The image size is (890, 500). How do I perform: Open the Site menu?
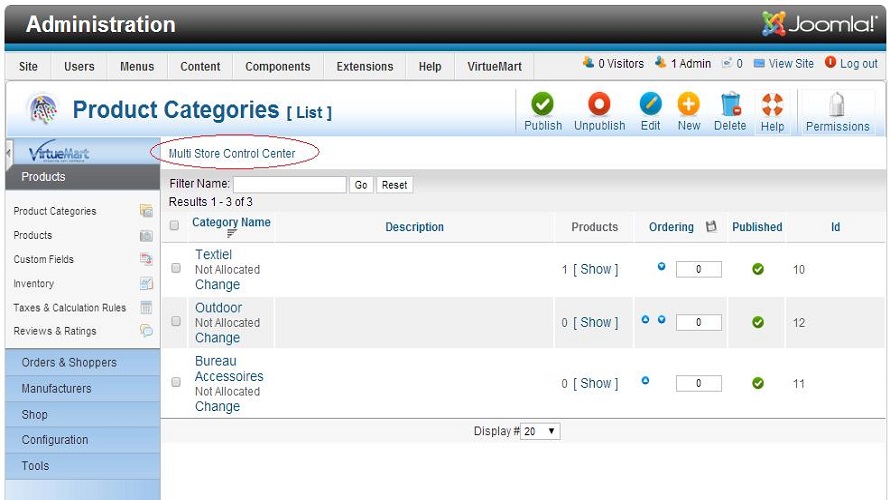pos(28,66)
